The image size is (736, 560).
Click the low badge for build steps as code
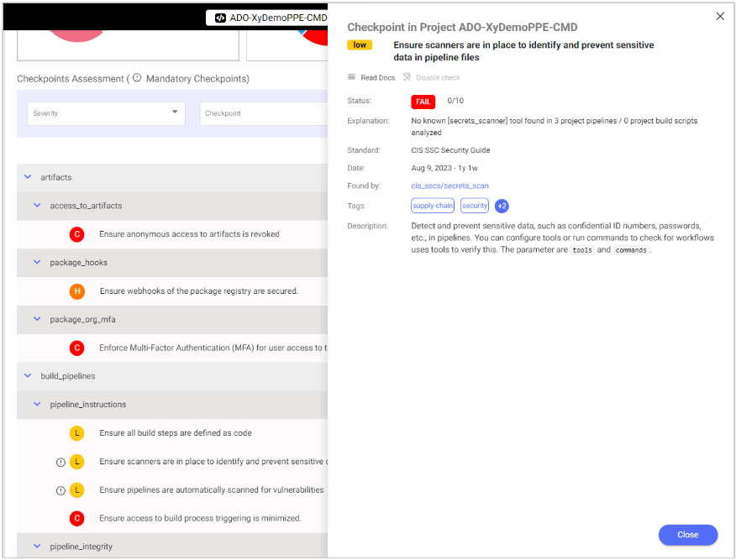tap(77, 433)
